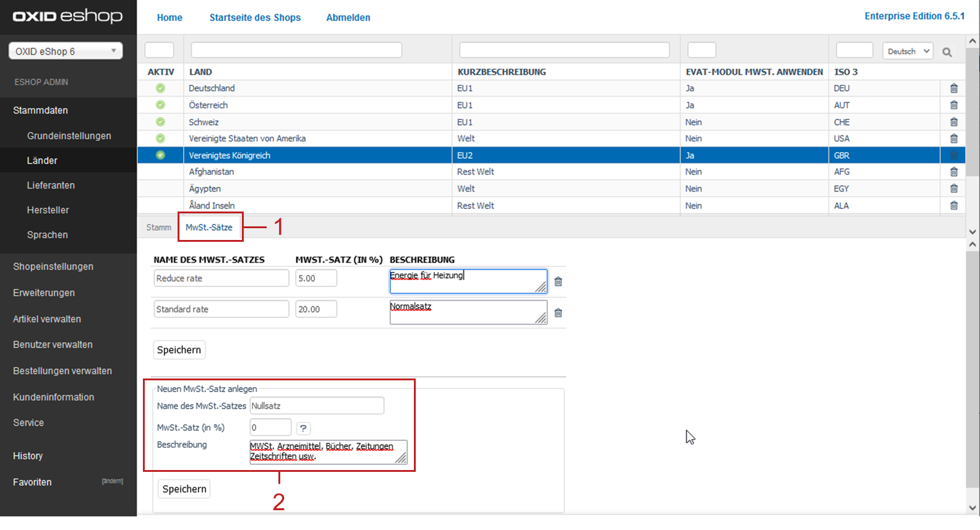Delete the Deutschland country row via trash icon

[x=953, y=88]
